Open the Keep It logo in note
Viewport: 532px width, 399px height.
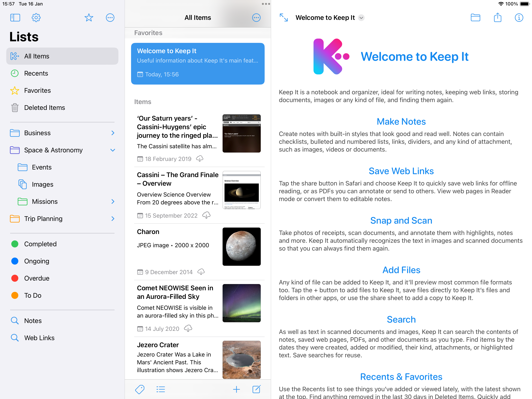point(331,56)
